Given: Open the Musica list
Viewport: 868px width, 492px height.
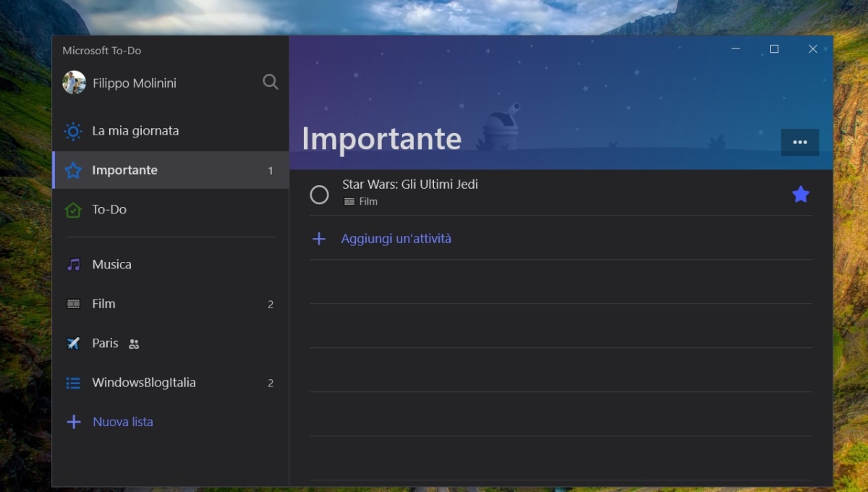Looking at the screenshot, I should (x=171, y=264).
